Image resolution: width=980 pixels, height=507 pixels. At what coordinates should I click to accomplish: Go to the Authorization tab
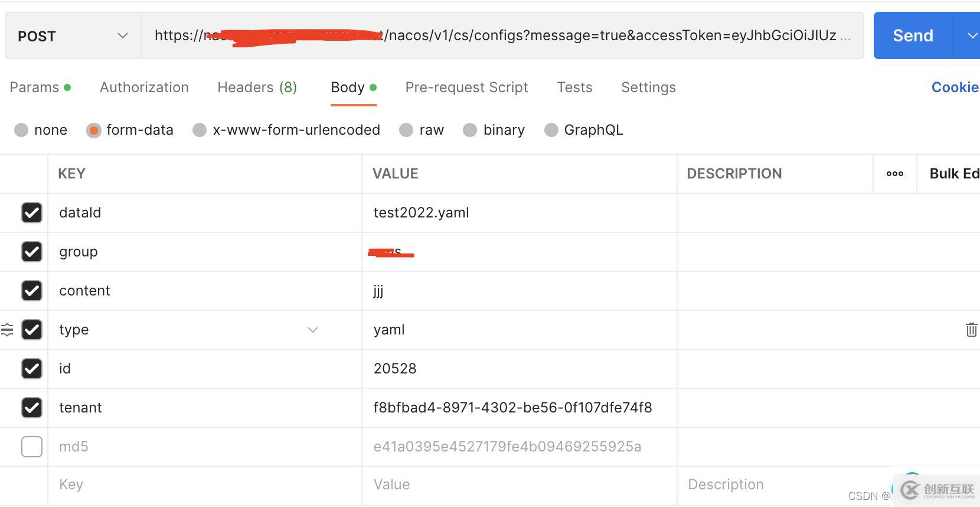[x=144, y=87]
